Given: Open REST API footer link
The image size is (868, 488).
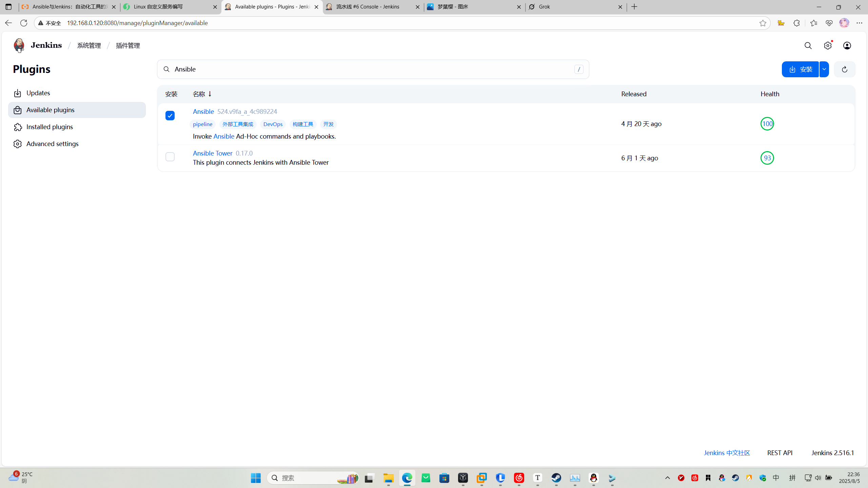Looking at the screenshot, I should tap(780, 453).
